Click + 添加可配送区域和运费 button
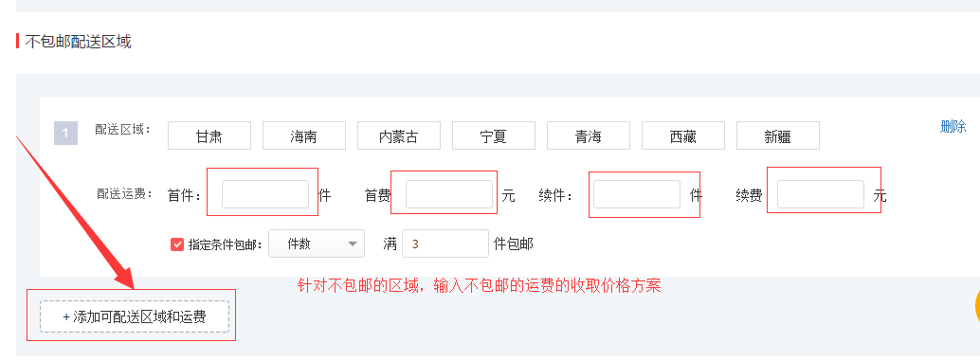980x361 pixels. (135, 316)
